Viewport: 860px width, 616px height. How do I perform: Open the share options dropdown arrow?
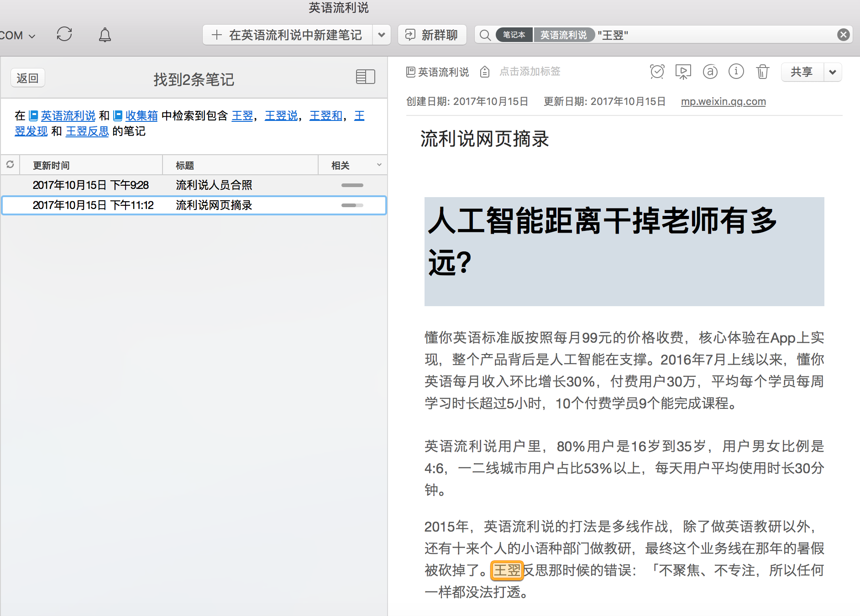pos(833,72)
